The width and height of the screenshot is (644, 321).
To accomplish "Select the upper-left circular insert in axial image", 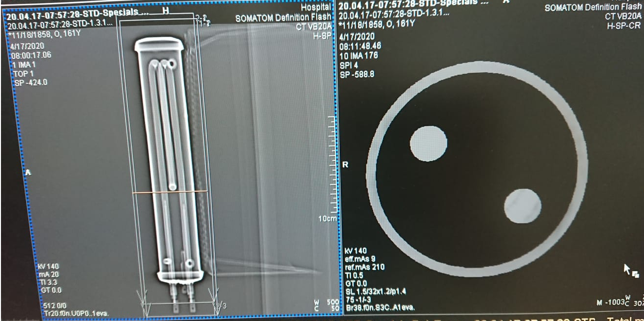I will click(x=428, y=143).
